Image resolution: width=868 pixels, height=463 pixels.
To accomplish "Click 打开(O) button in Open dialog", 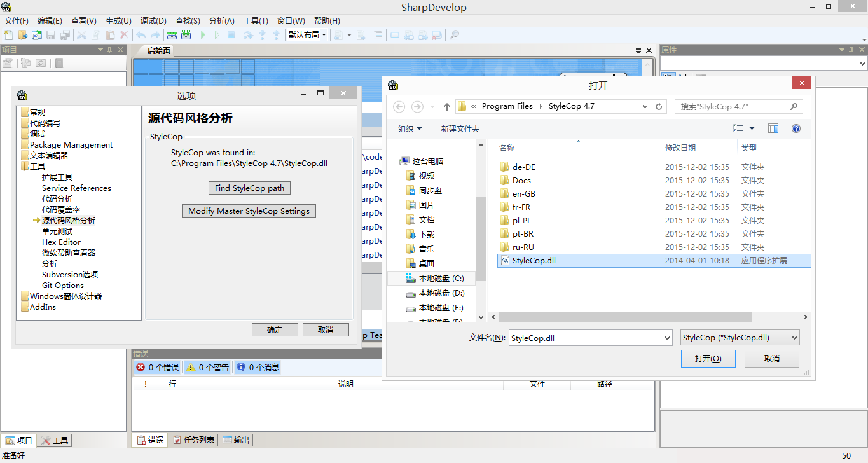I will 708,358.
